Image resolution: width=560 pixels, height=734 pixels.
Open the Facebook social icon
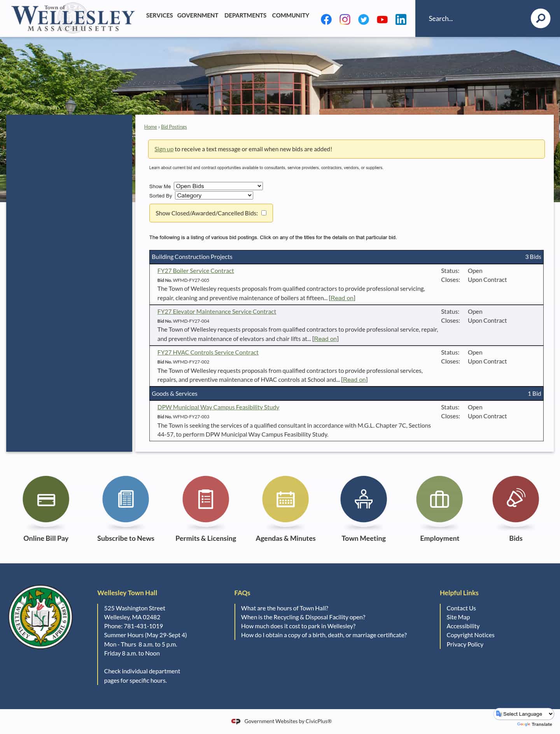[x=326, y=19]
